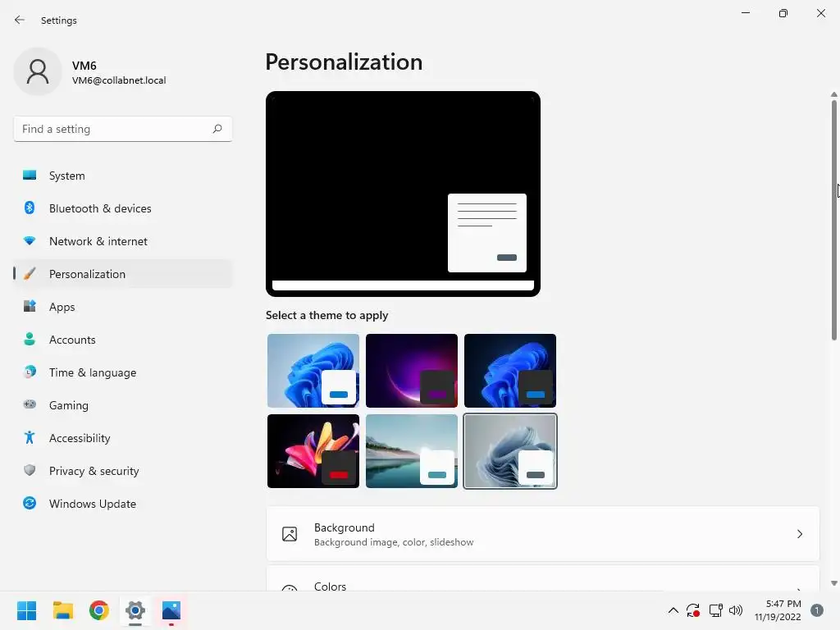The height and width of the screenshot is (630, 840).
Task: Click the Bluetooth icon in sidebar
Action: tap(30, 208)
